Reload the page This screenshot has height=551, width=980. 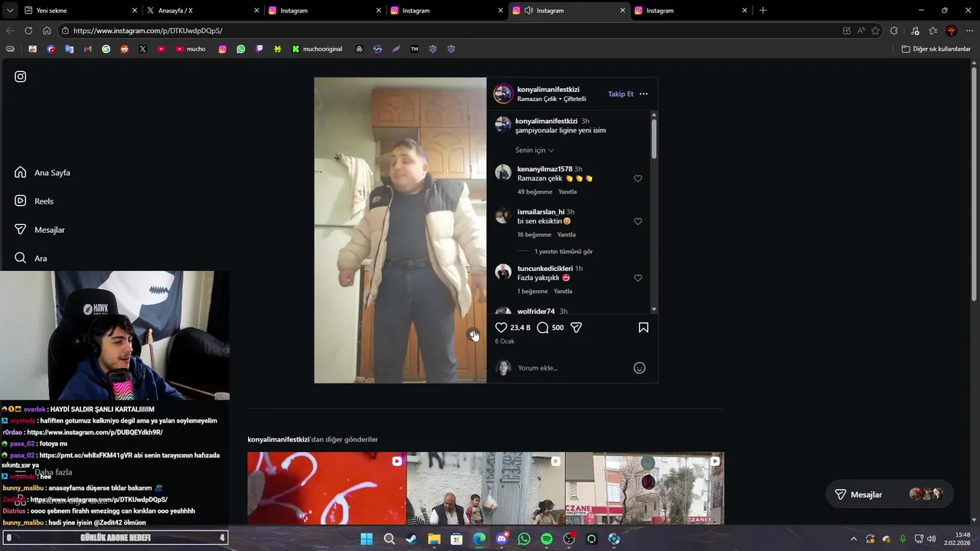(x=28, y=31)
